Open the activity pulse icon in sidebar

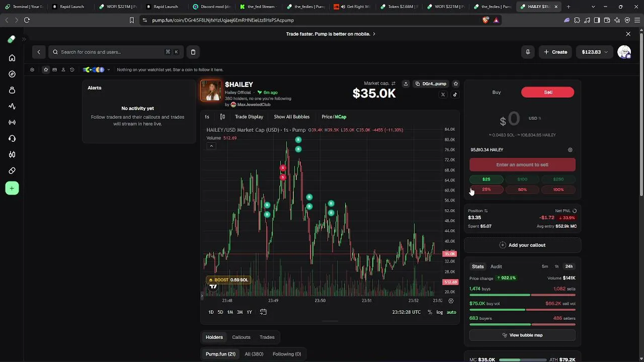point(12,106)
